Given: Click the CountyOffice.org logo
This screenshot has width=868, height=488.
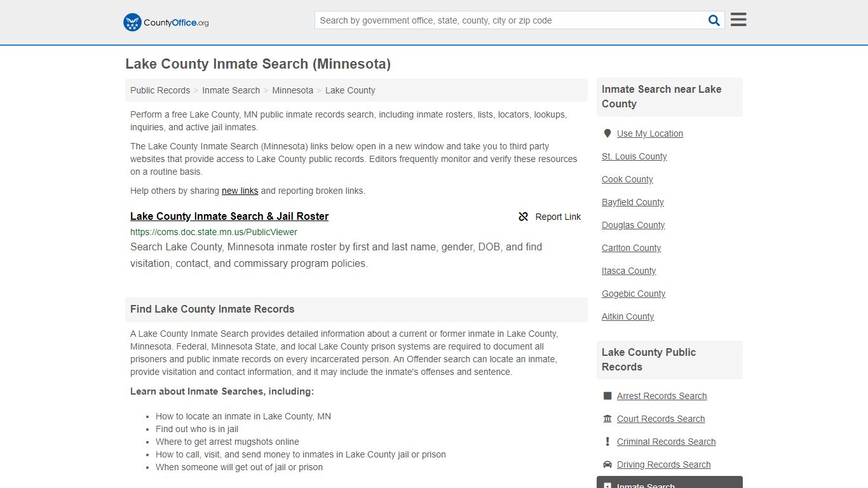Looking at the screenshot, I should pos(166,22).
